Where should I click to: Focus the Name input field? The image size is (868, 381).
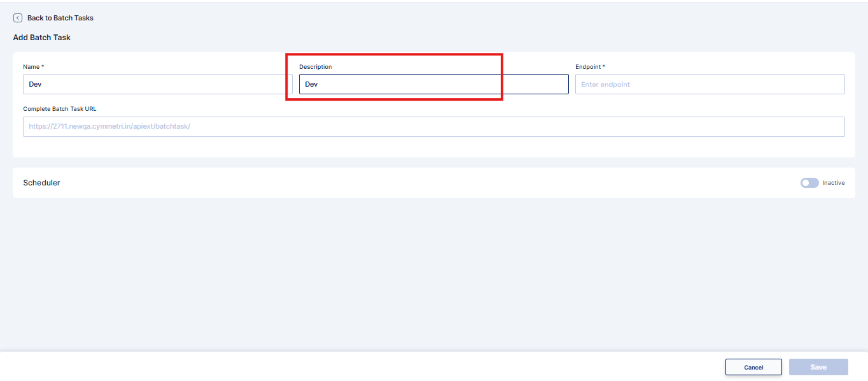tap(157, 84)
